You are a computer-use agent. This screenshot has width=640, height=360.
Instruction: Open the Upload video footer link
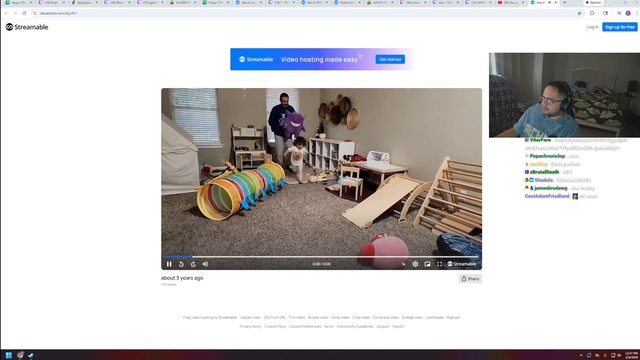[x=250, y=318]
